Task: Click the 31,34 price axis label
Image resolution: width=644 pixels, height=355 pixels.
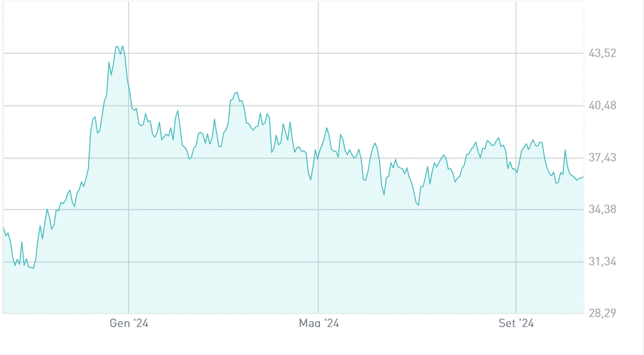Action: tap(601, 262)
